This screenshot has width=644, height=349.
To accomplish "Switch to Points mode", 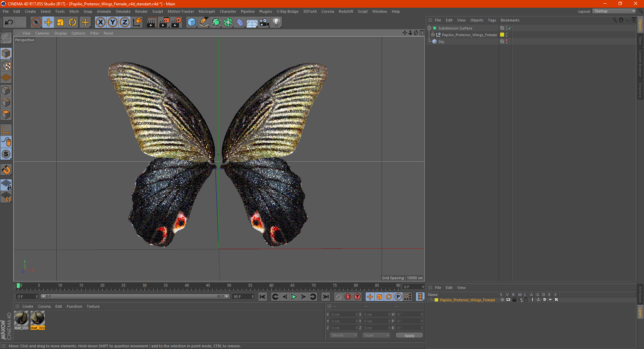I will coord(6,90).
